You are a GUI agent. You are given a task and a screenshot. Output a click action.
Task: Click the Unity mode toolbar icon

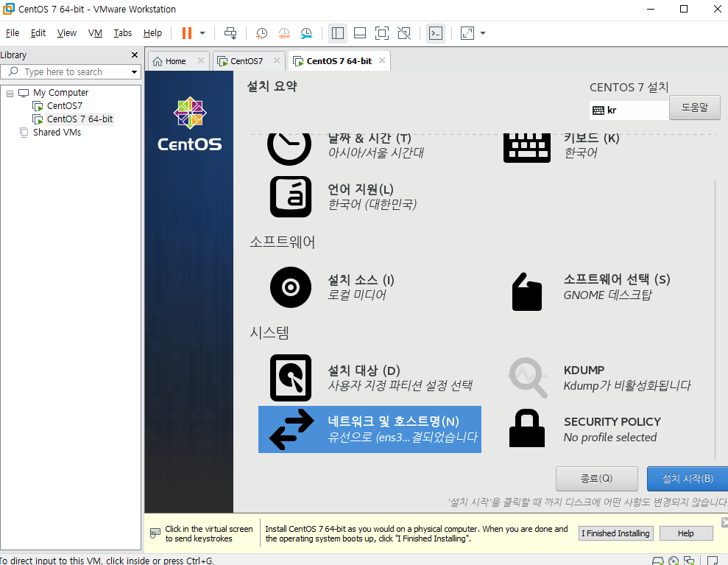pyautogui.click(x=404, y=33)
